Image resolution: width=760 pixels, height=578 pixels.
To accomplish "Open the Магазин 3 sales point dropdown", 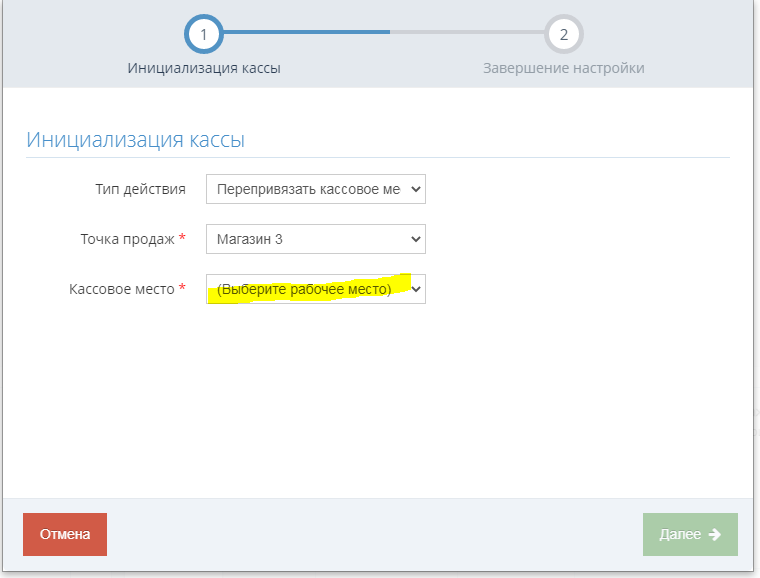I will click(x=316, y=239).
